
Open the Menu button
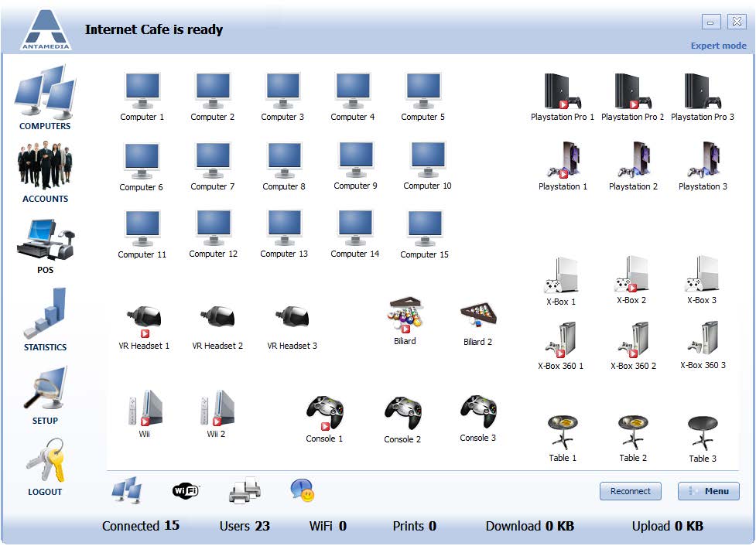[x=708, y=491]
